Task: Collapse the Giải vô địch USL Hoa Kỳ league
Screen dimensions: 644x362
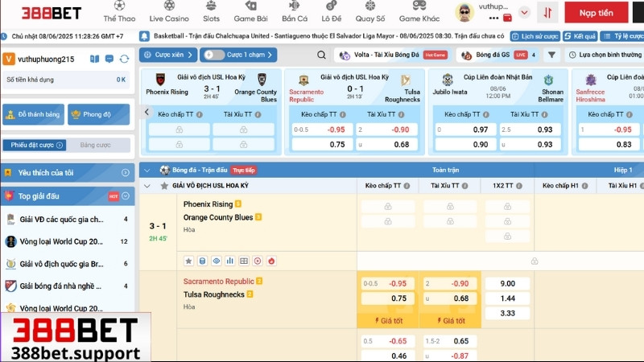Action: [146, 185]
